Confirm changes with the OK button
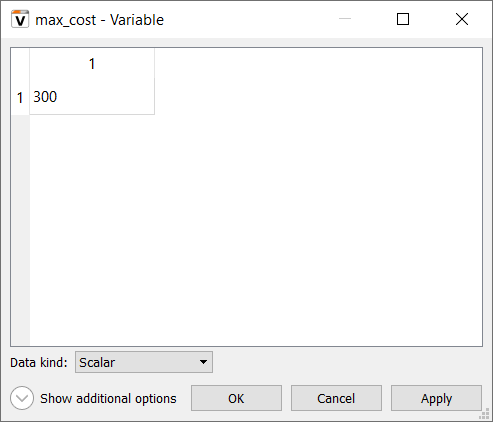This screenshot has width=493, height=422. click(236, 398)
